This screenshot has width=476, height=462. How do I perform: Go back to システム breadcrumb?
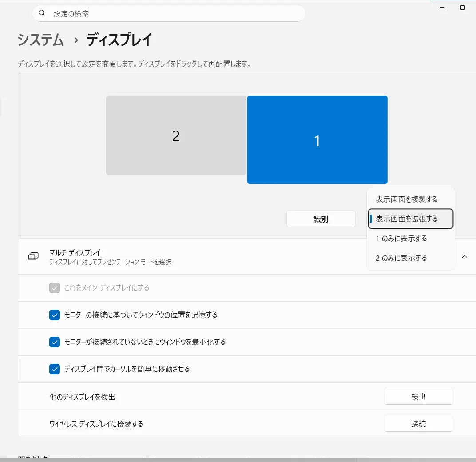41,40
